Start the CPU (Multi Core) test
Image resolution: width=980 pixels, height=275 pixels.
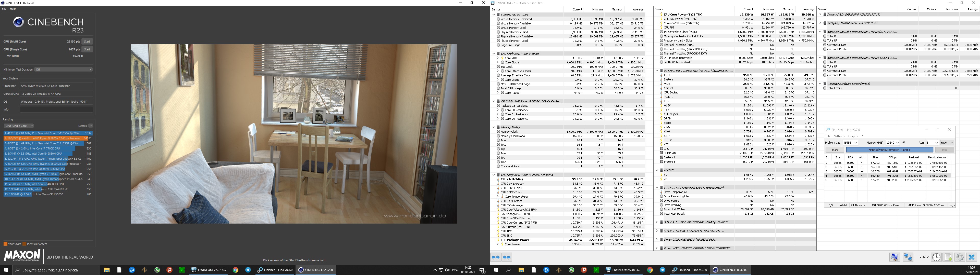coord(87,42)
